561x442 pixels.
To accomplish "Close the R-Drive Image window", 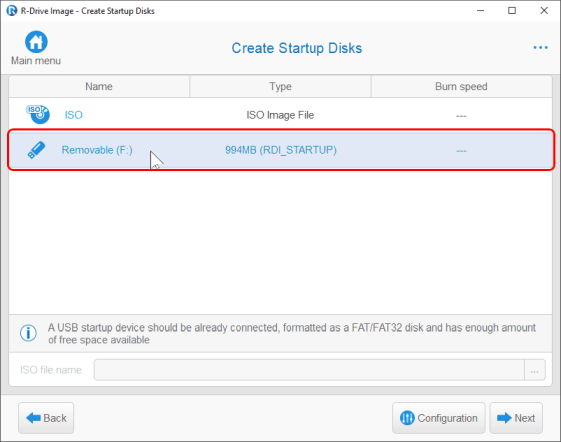I will click(x=544, y=11).
